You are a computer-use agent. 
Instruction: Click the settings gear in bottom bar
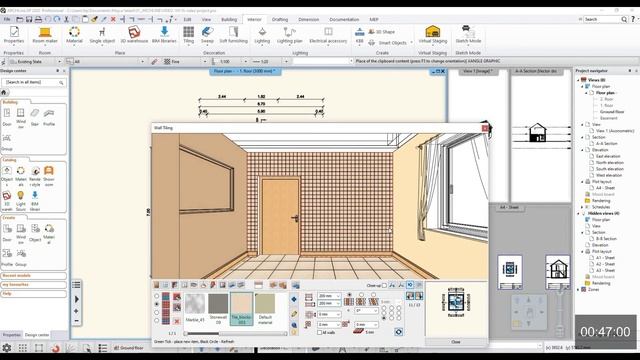7,348
